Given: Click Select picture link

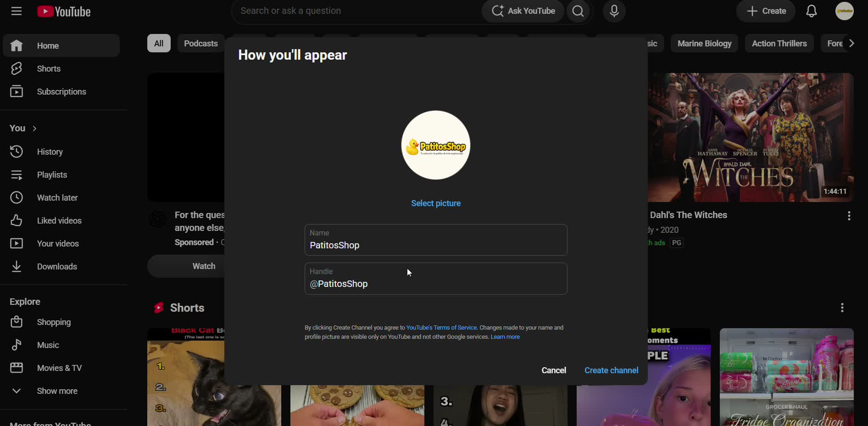Looking at the screenshot, I should tap(436, 203).
